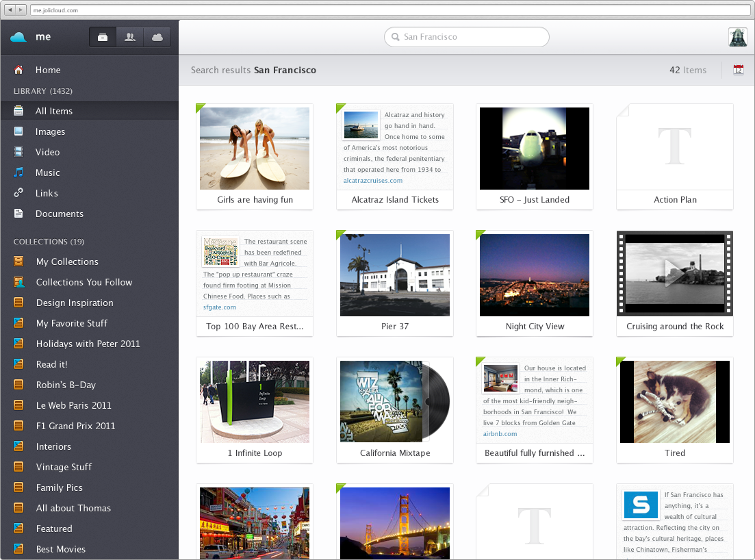Open the user profile avatar

[x=737, y=38]
